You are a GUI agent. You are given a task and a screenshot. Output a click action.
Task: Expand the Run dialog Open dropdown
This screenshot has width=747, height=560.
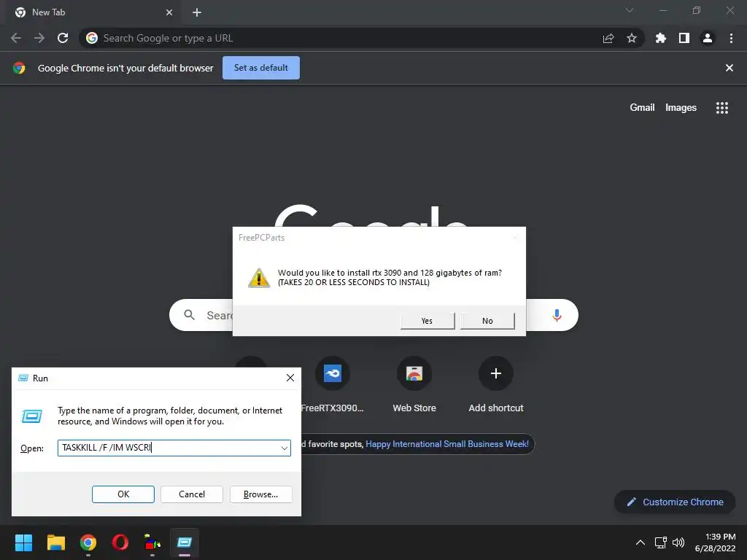[x=284, y=448]
